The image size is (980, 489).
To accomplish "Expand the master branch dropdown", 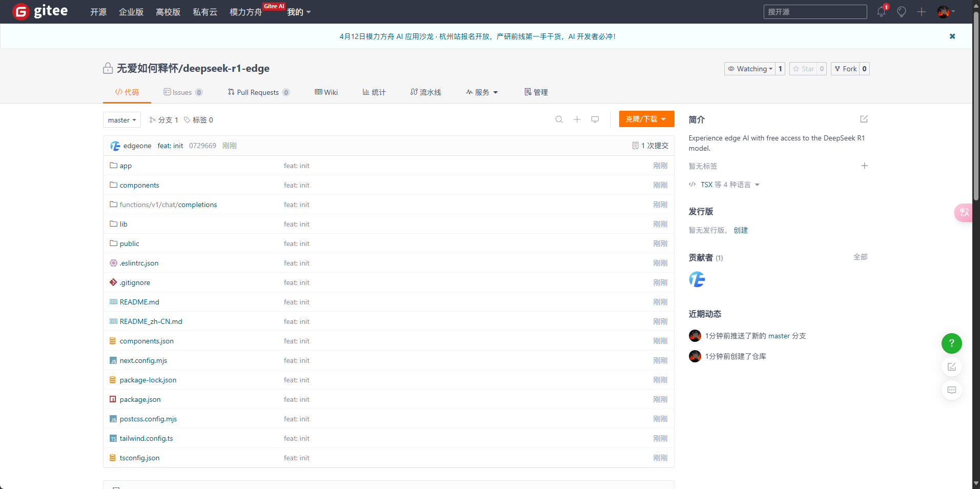I will click(x=122, y=120).
